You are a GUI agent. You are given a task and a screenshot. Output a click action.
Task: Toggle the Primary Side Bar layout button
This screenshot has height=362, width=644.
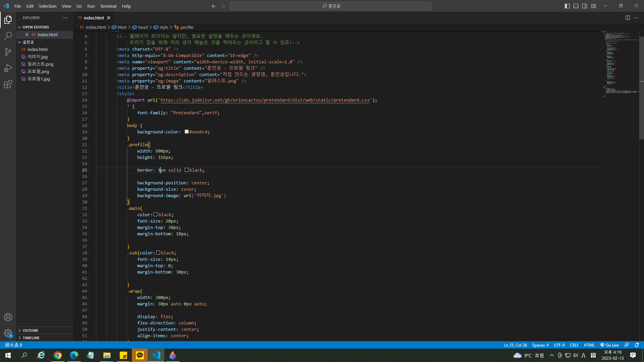(x=567, y=6)
